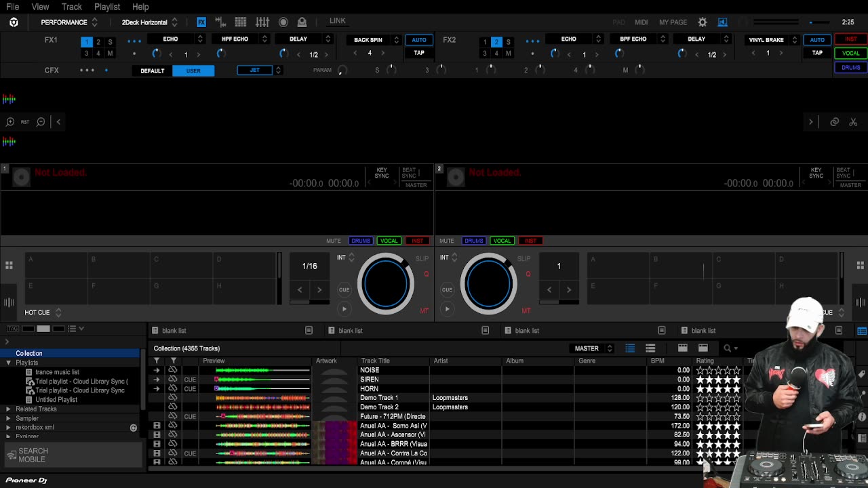868x488 pixels.
Task: Open the Playlist menu
Action: pyautogui.click(x=107, y=7)
